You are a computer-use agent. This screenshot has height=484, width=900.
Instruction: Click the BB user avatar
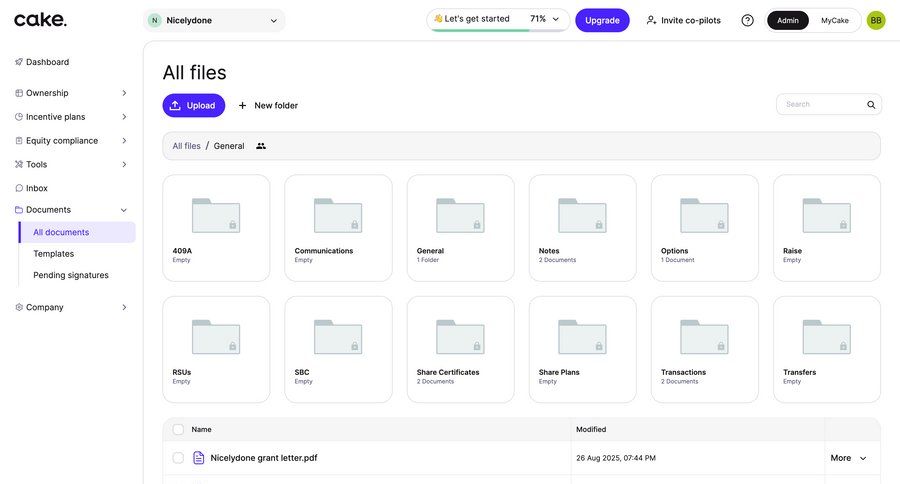click(876, 21)
